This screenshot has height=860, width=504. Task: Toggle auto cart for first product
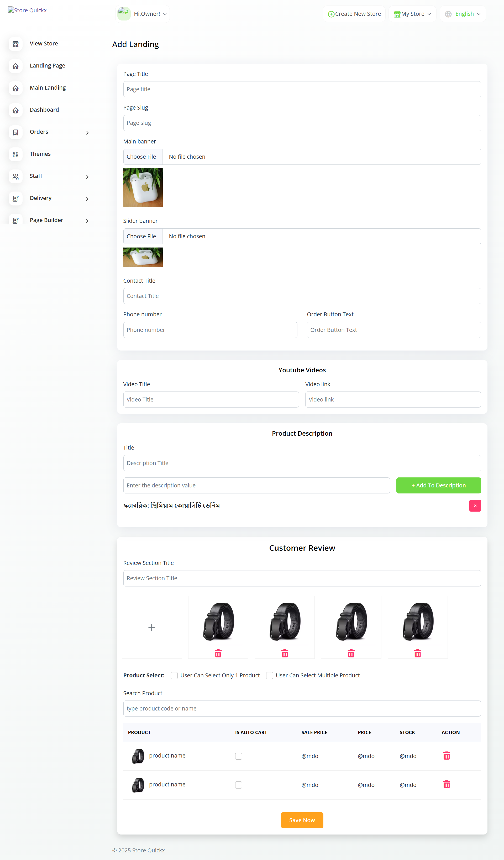(238, 756)
